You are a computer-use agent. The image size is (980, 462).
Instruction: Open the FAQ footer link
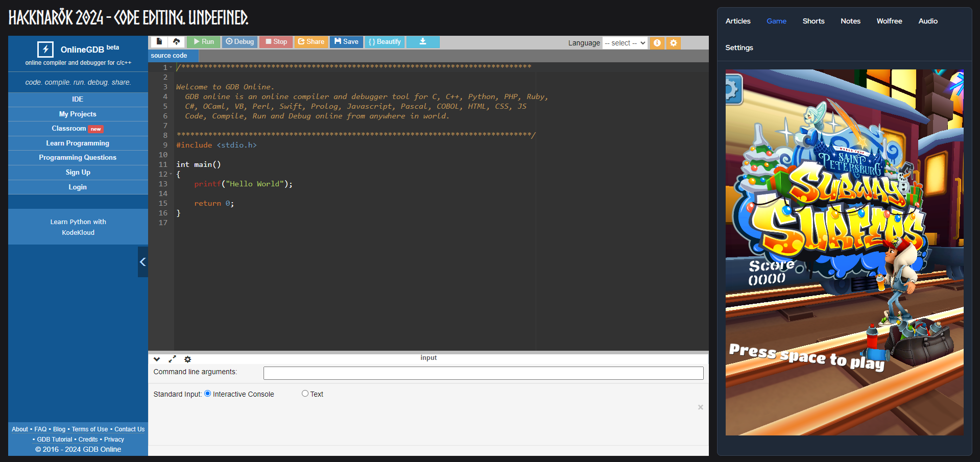pos(40,429)
